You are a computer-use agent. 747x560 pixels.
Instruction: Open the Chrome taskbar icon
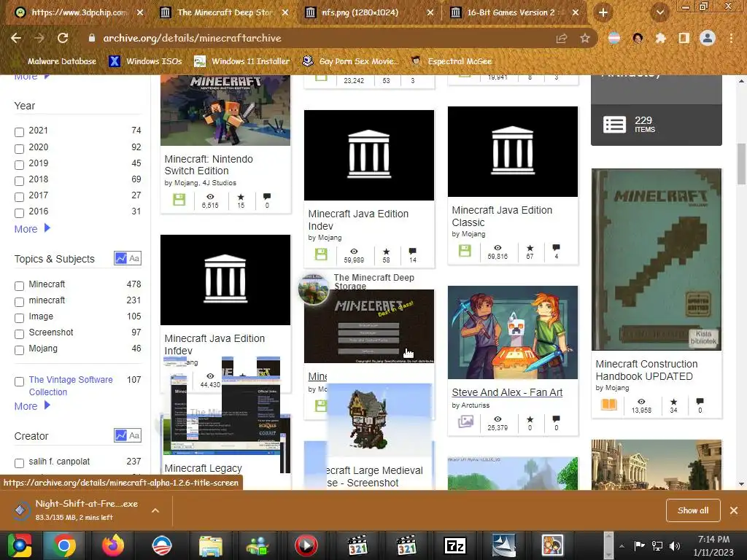click(64, 545)
